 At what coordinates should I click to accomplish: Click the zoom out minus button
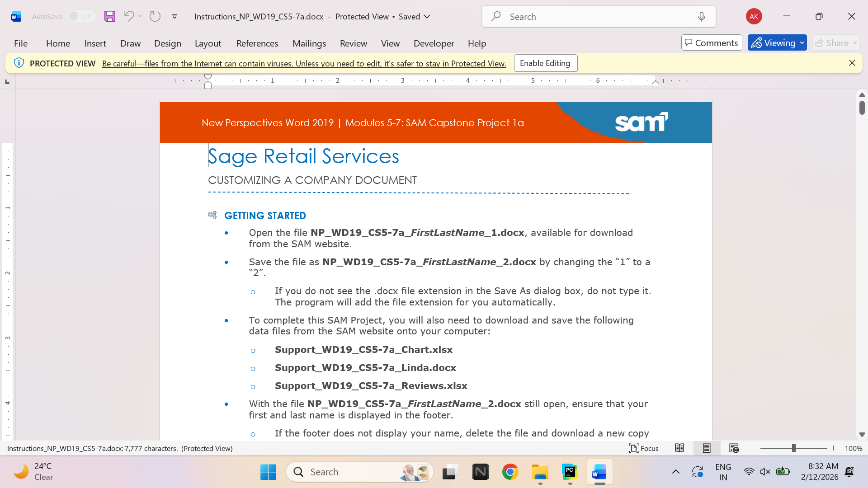(754, 448)
